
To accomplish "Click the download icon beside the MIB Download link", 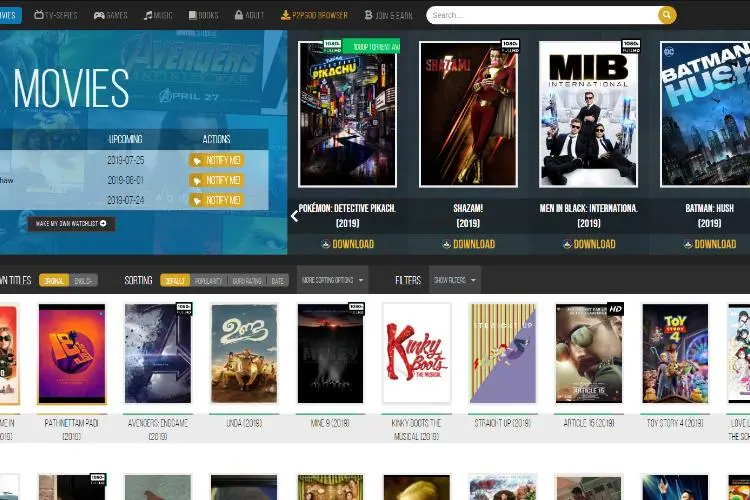I will coord(567,244).
